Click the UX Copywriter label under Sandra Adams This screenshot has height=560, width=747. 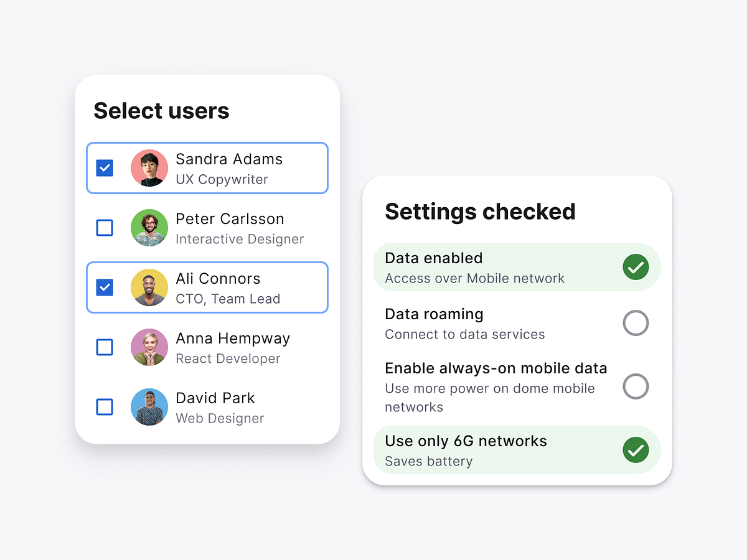tap(222, 179)
